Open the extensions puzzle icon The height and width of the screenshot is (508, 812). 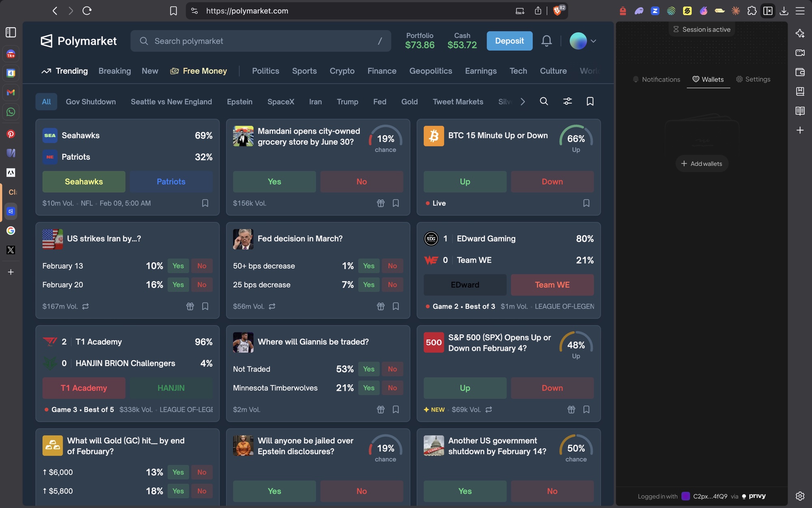point(752,11)
